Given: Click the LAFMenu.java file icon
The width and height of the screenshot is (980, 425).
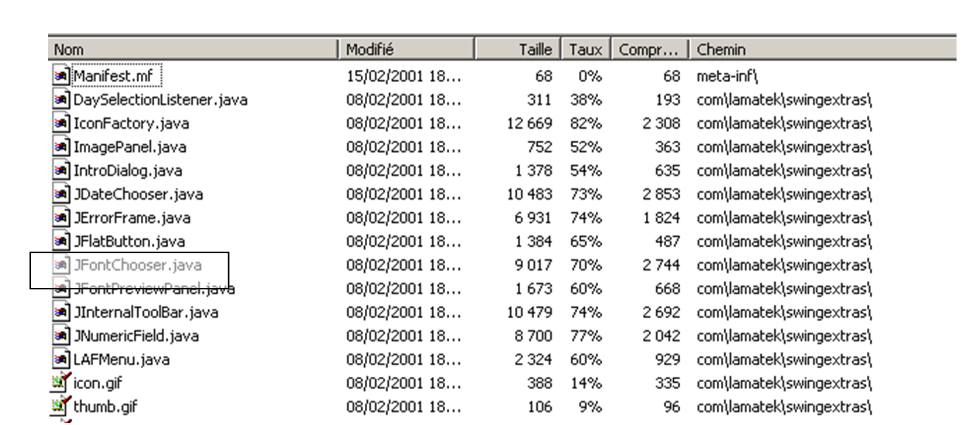Looking at the screenshot, I should pos(61,359).
